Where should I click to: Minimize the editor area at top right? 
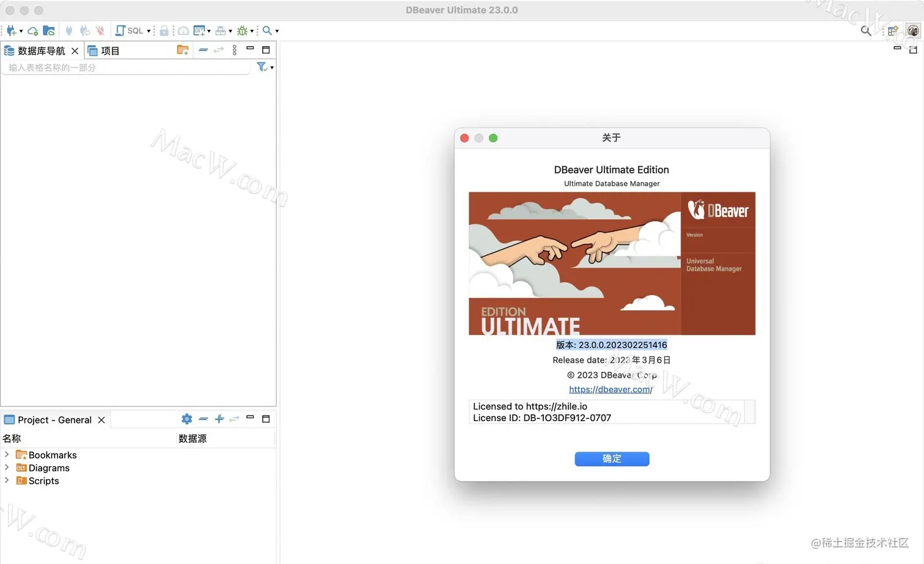pyautogui.click(x=897, y=48)
